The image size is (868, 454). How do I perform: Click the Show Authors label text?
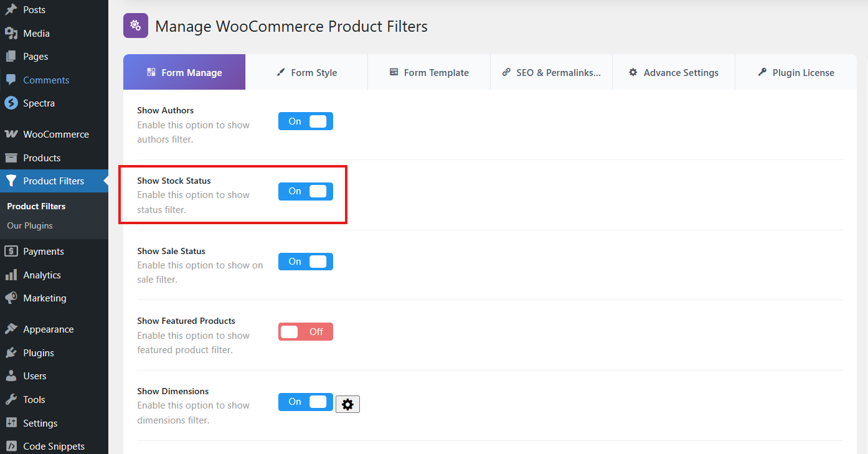[x=166, y=110]
